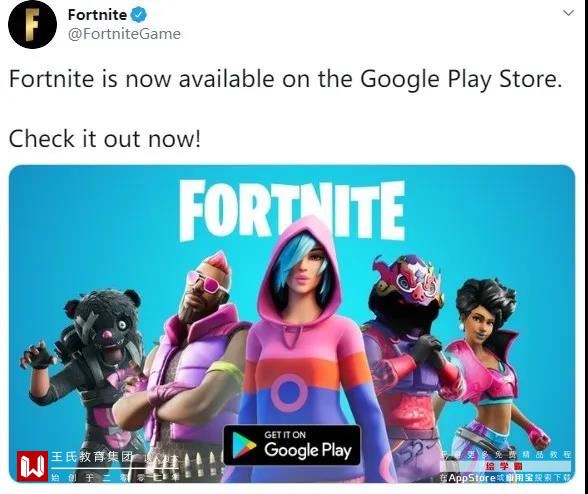588x494 pixels.
Task: Click the 'Check it out now!' text
Action: (105, 138)
